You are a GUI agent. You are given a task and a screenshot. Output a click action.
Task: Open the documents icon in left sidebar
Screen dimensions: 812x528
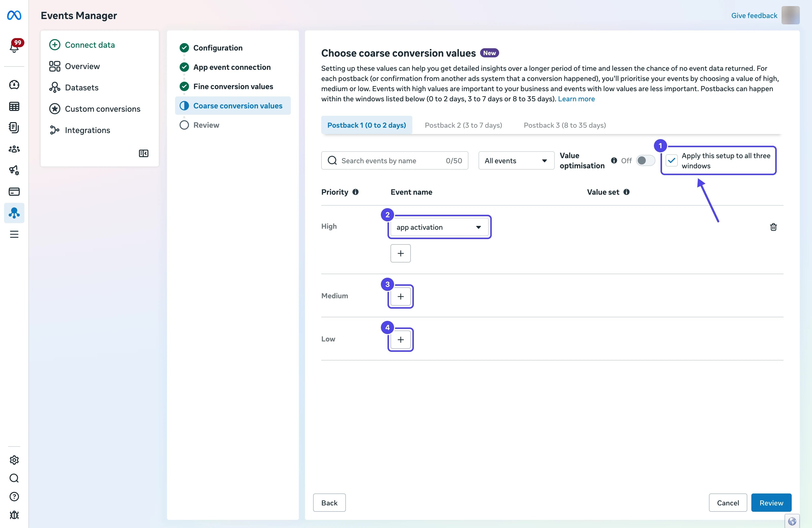click(14, 128)
